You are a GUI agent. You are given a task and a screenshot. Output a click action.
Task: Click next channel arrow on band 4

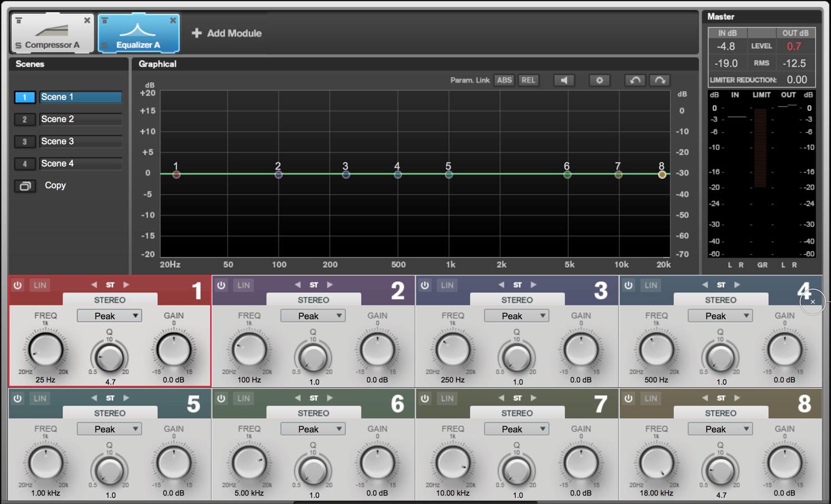(x=737, y=285)
